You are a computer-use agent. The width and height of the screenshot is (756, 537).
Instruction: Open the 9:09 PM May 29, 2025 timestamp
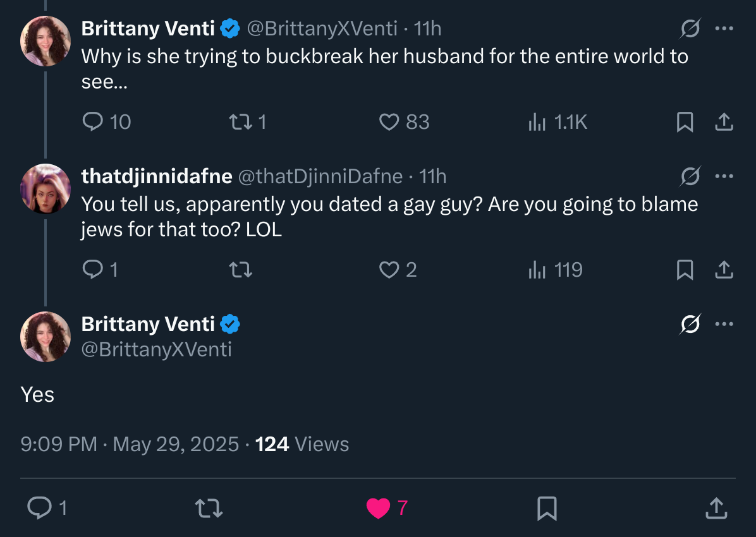point(130,444)
